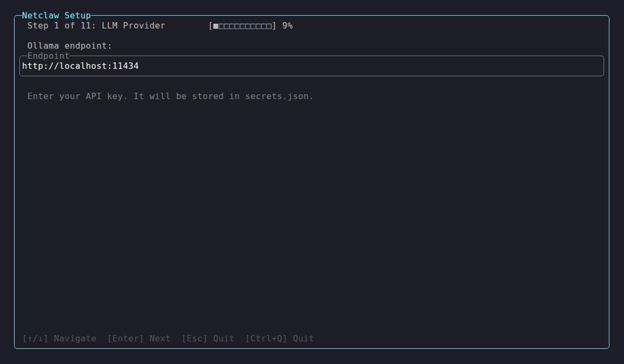Image resolution: width=624 pixels, height=364 pixels.
Task: Click the [Ctrl+Q] Quit hint
Action: pos(280,339)
